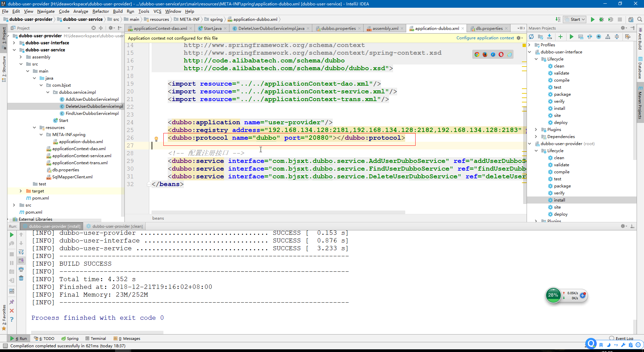This screenshot has width=644, height=352.
Task: Open the 6: TODO tool window button
Action: click(x=44, y=339)
